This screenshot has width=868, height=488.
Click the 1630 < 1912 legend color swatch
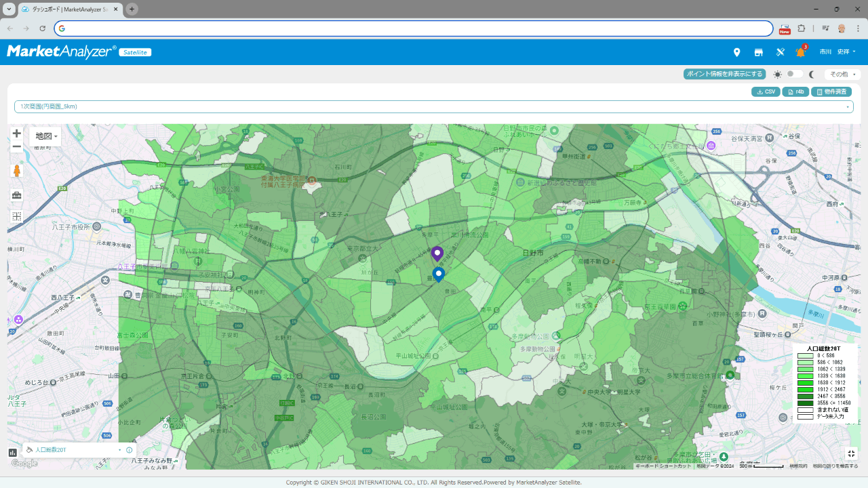point(805,383)
